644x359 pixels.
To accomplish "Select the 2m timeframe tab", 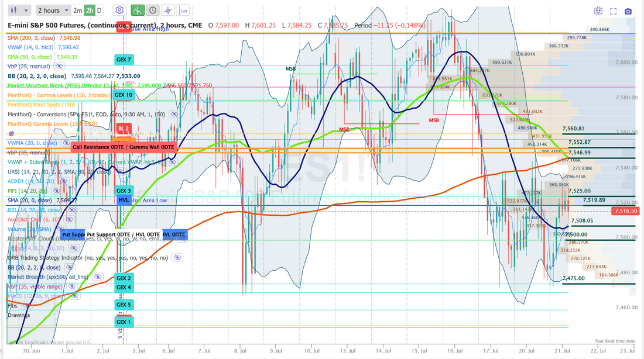I will point(77,11).
